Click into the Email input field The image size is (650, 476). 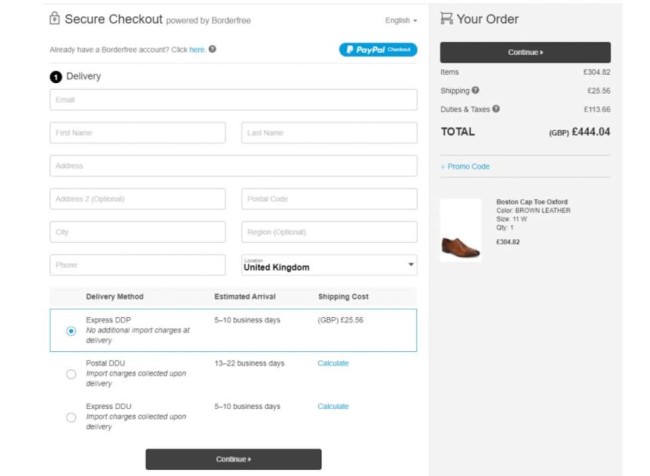coord(233,100)
